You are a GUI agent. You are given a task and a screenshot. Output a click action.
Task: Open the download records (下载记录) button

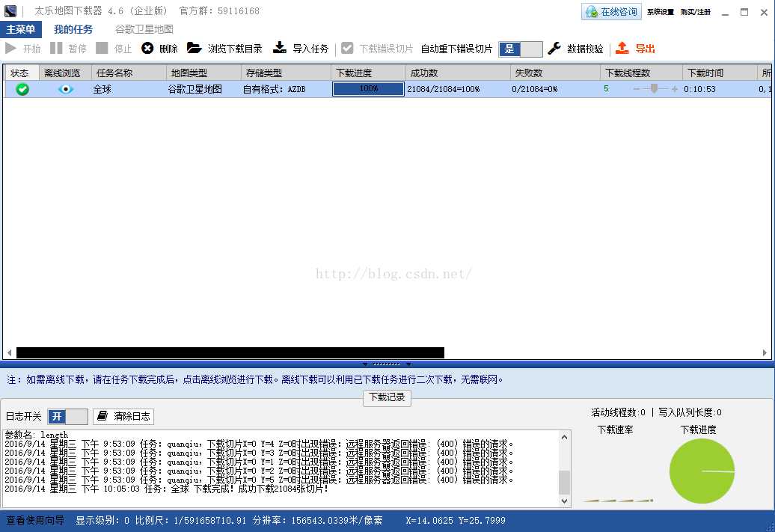pos(387,397)
